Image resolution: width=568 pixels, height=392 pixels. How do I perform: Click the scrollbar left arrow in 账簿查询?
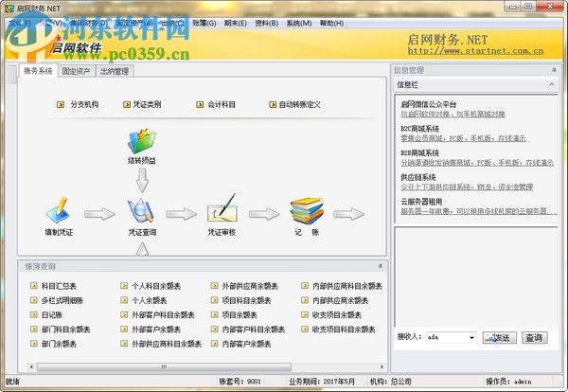coord(31,367)
